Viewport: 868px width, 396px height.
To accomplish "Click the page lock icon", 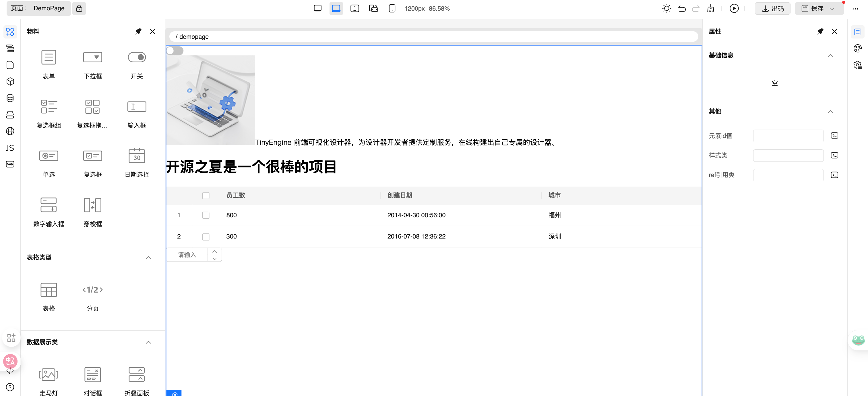I will point(79,8).
